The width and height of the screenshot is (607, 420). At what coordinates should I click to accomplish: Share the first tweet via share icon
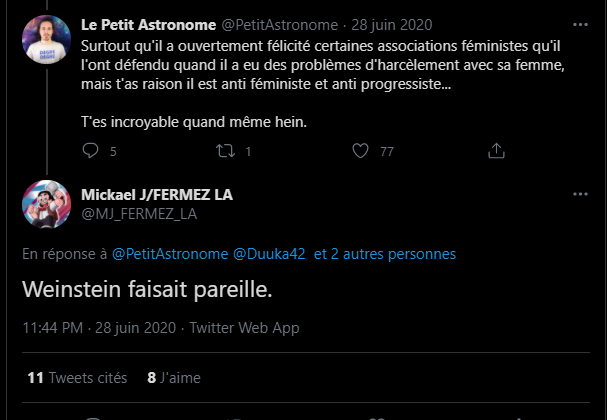pos(495,151)
